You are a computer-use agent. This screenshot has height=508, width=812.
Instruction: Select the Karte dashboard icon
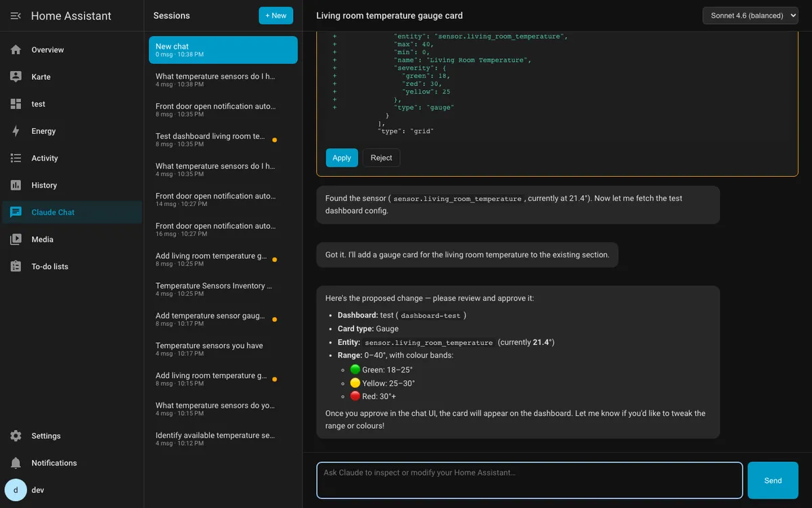click(x=16, y=77)
